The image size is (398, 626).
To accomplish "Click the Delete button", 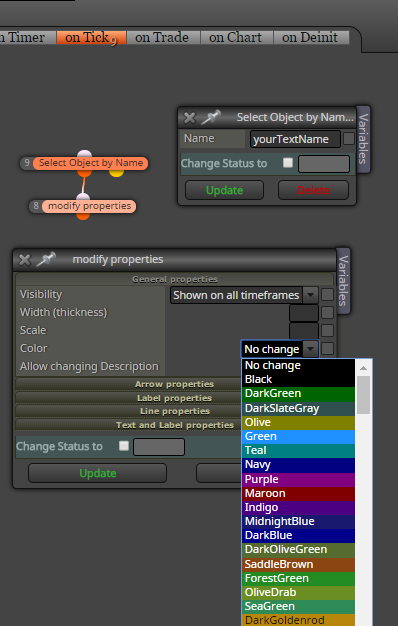I will pos(313,190).
